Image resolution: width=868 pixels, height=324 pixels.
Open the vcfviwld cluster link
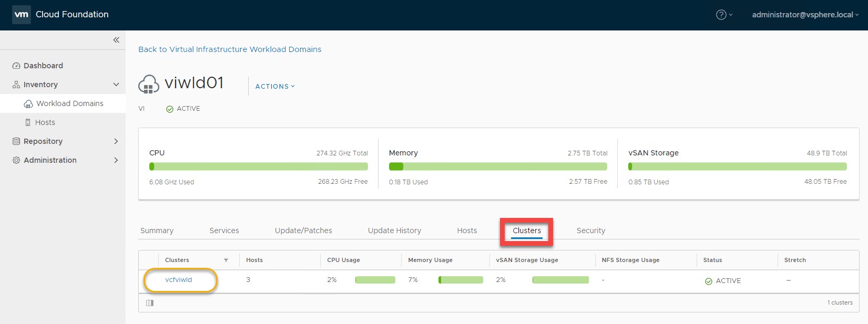179,280
